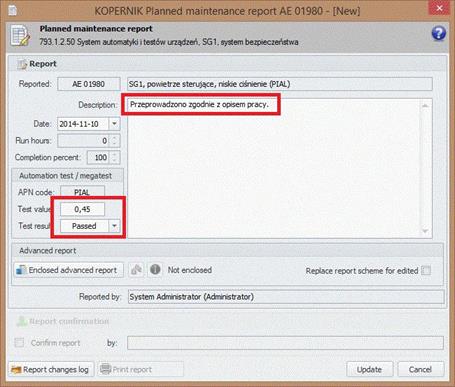Click the APN code field PIAL
The height and width of the screenshot is (387, 455).
coord(82,192)
